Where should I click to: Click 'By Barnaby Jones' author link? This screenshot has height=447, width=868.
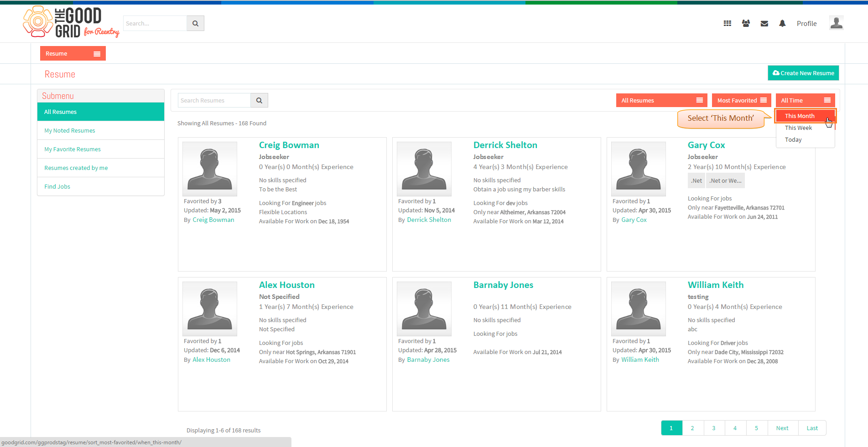click(428, 360)
